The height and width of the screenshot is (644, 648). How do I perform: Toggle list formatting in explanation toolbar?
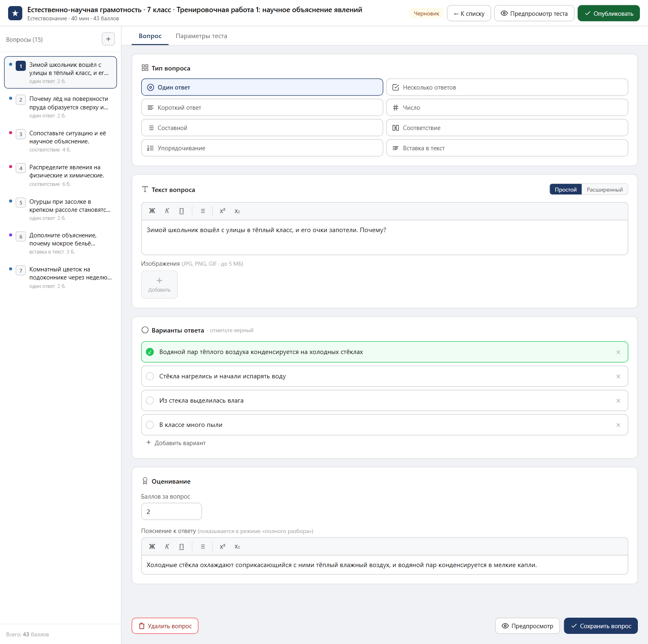point(203,546)
